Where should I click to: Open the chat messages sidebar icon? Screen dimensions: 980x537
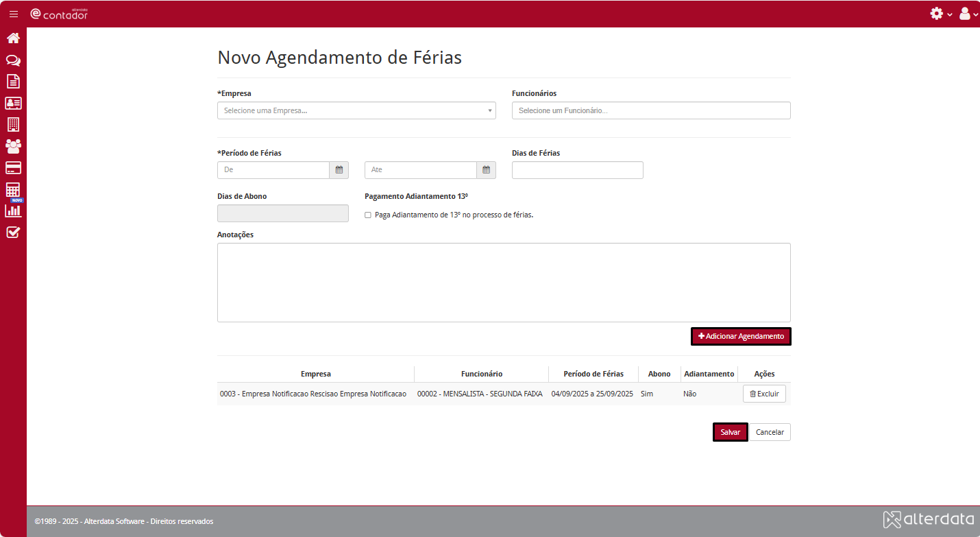tap(13, 60)
